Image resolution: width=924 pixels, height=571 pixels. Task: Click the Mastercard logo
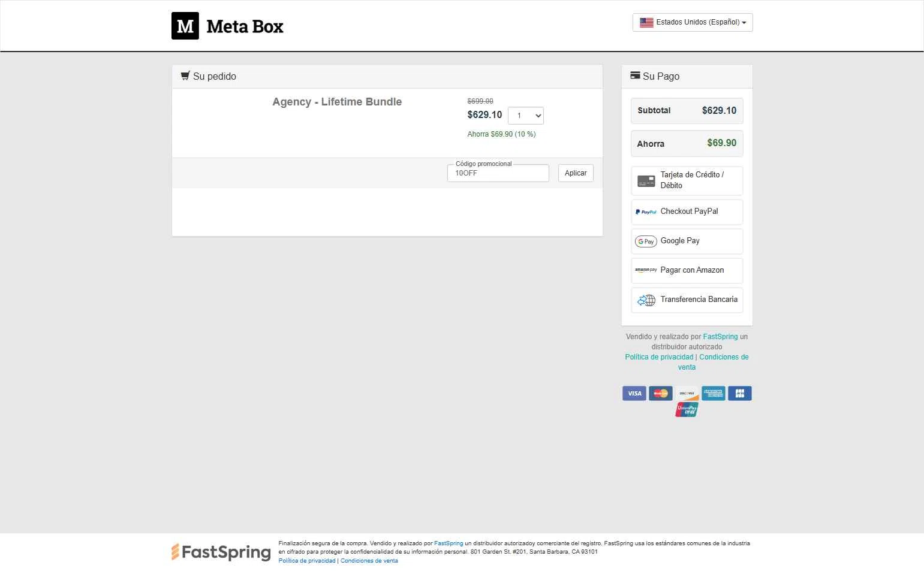click(661, 394)
